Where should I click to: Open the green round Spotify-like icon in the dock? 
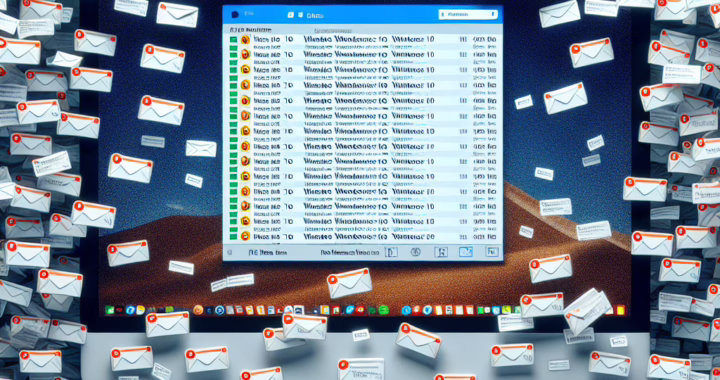click(384, 311)
